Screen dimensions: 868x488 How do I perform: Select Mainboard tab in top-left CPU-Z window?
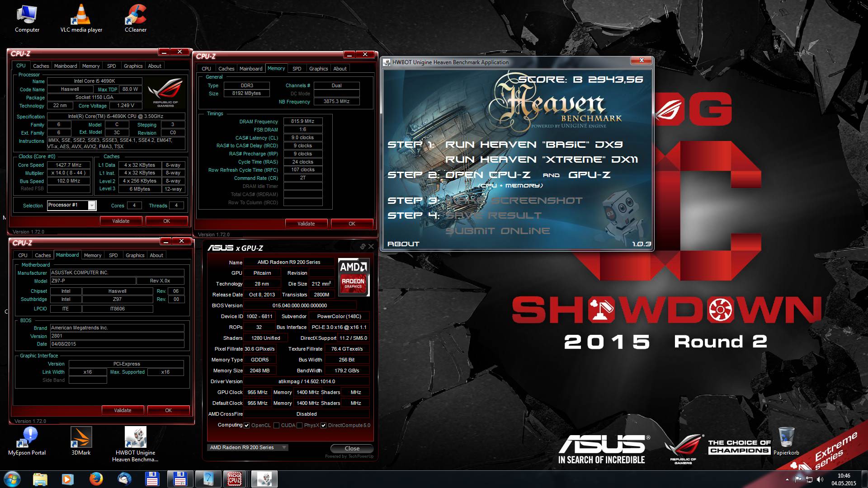66,66
